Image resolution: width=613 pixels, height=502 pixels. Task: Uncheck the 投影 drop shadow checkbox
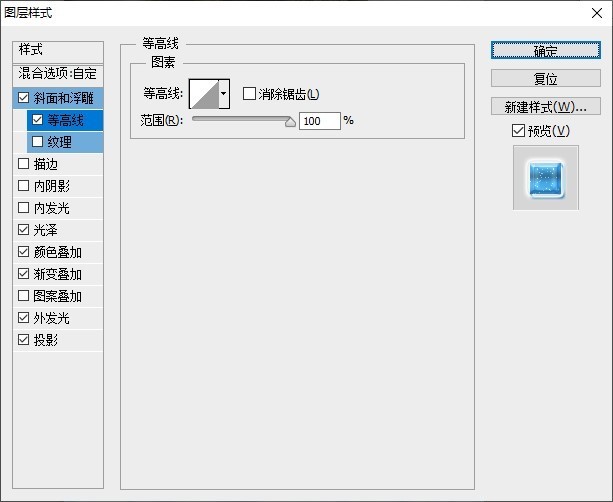pyautogui.click(x=24, y=340)
